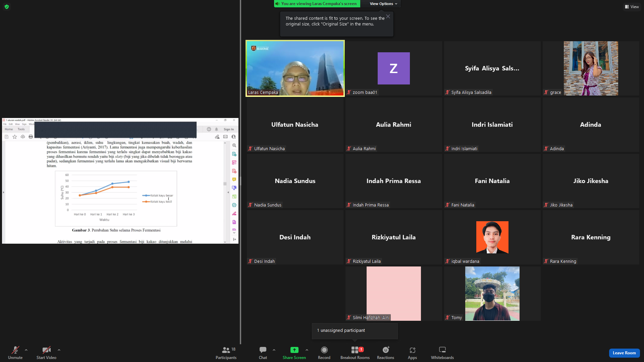The width and height of the screenshot is (644, 362).
Task: Select grace's participant tile
Action: click(591, 68)
